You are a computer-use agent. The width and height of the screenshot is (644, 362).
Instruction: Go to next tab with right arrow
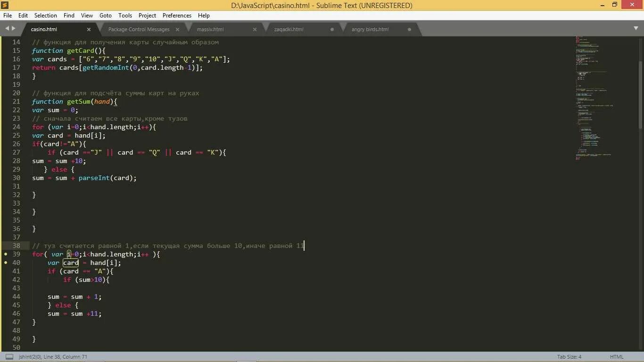(x=14, y=29)
